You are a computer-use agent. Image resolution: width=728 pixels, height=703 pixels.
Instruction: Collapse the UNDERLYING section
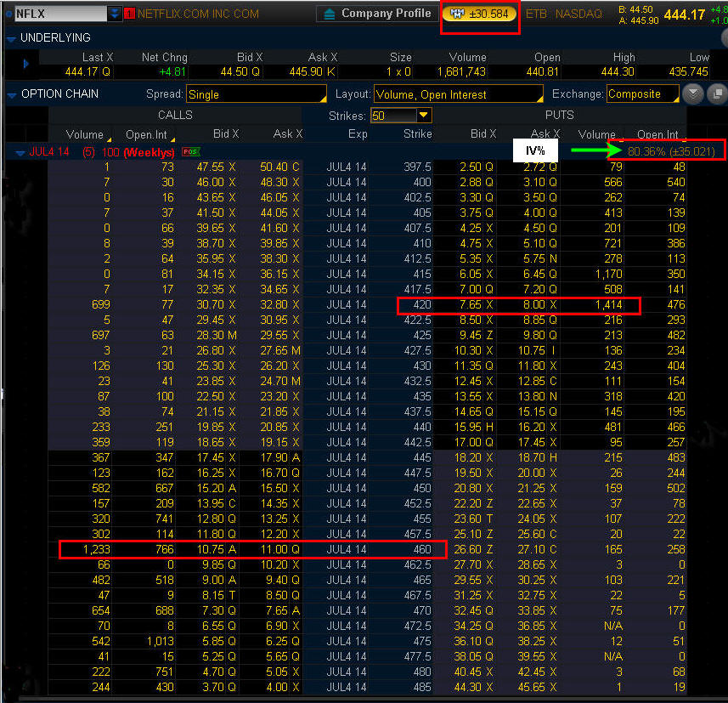point(10,38)
